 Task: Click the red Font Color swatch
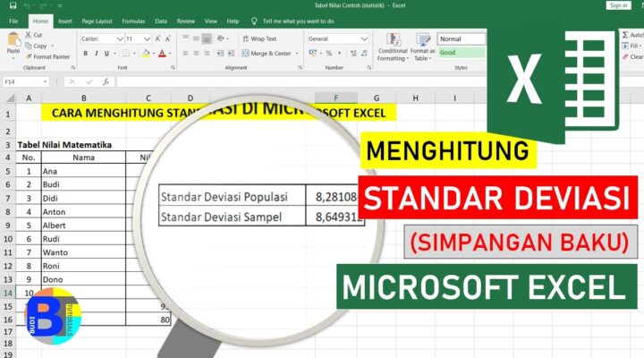pyautogui.click(x=163, y=54)
